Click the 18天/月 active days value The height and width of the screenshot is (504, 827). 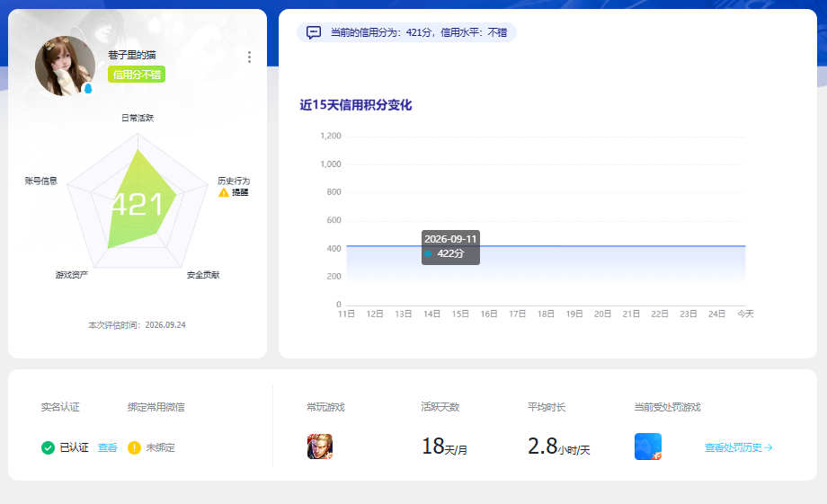point(444,447)
